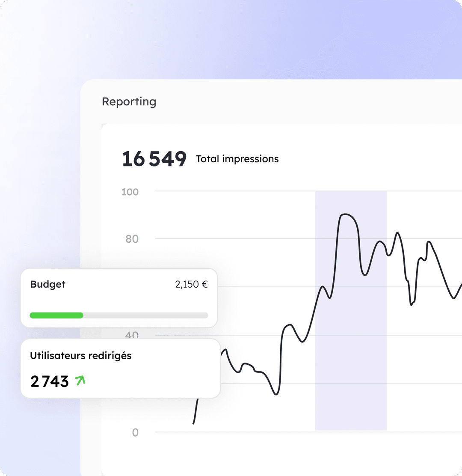
Task: Click the 40 label on the y-axis
Action: [x=132, y=335]
